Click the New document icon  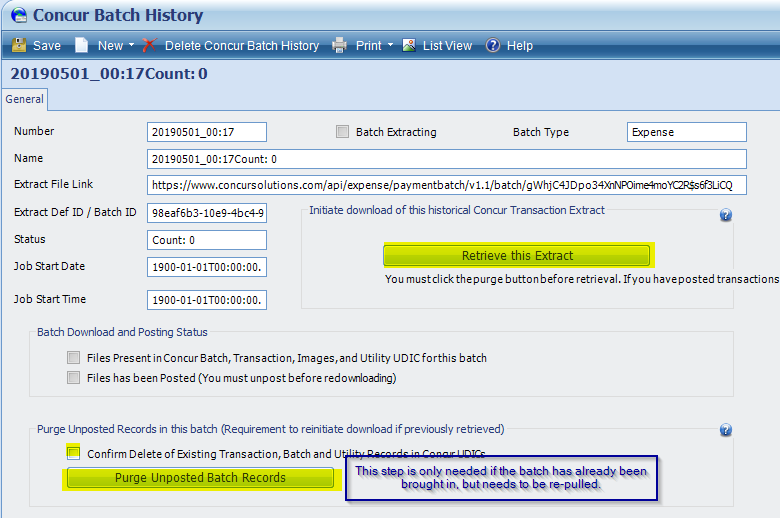(x=81, y=45)
